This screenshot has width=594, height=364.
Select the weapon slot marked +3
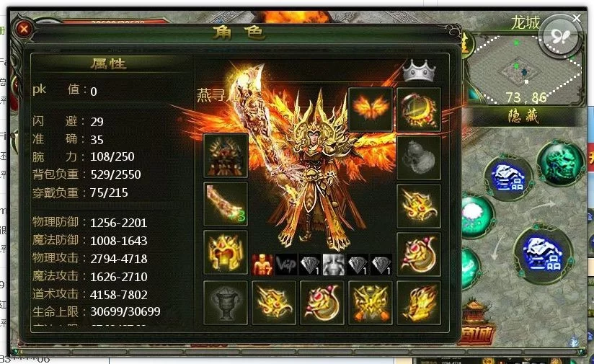[226, 204]
